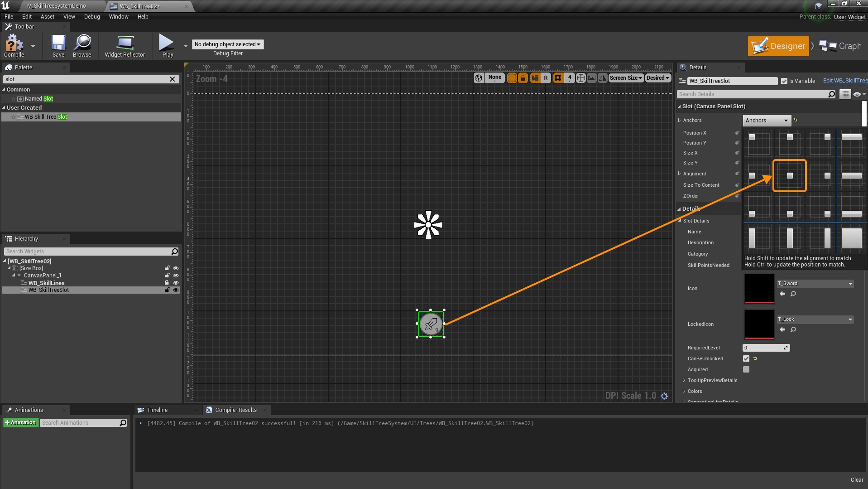Switch to Graph mode

pos(841,46)
